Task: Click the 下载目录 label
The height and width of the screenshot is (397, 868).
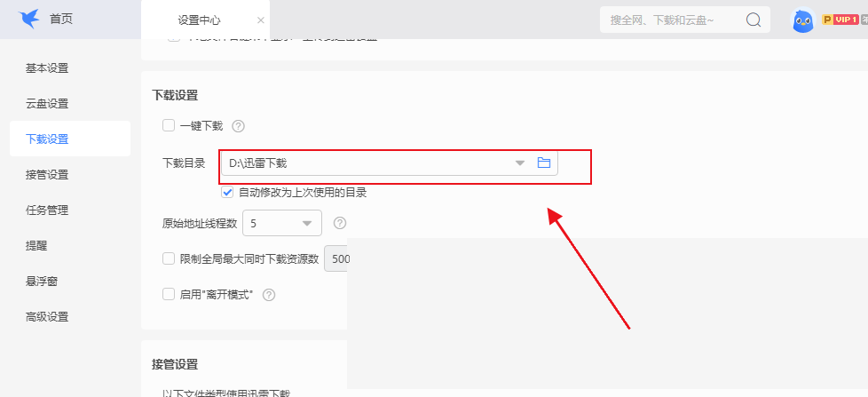Action: (x=184, y=163)
